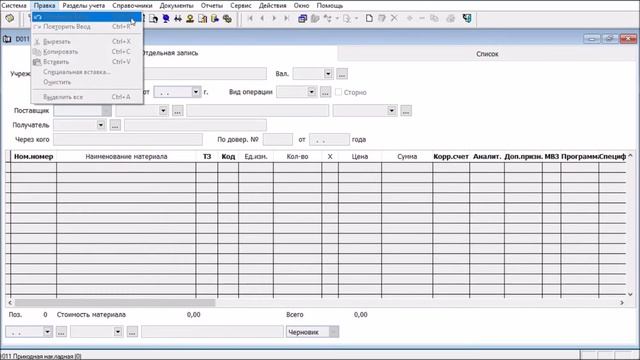
Task: Click the teal exit icon in toolbar
Action: tap(467, 18)
